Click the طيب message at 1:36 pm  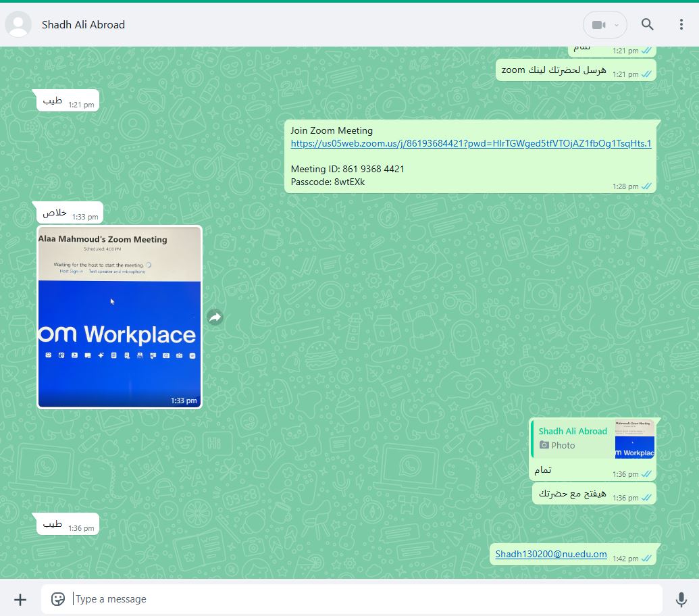(x=68, y=524)
